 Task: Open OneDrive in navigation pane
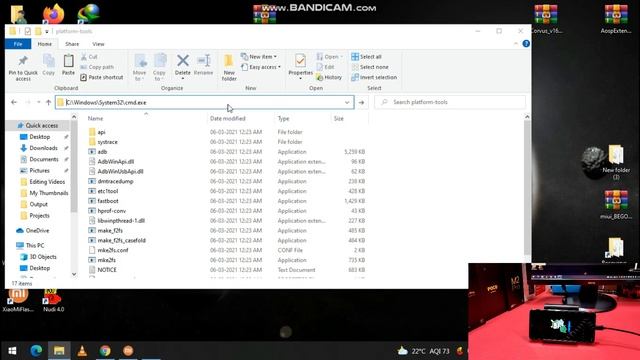[37, 231]
